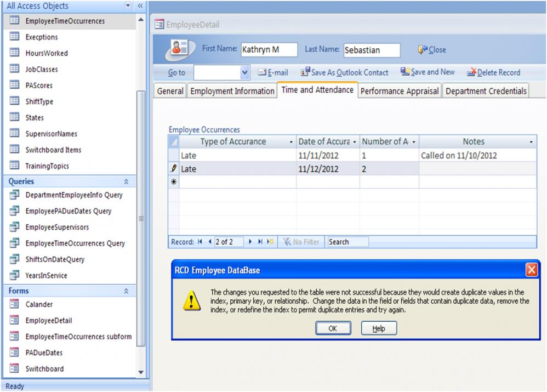547x392 pixels.
Task: Click the current record number box
Action: tap(229, 242)
